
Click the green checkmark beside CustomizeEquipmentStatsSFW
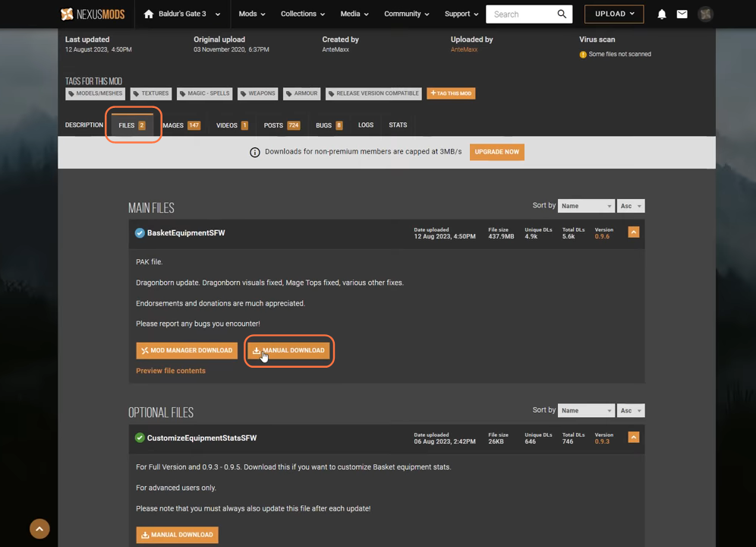point(140,438)
